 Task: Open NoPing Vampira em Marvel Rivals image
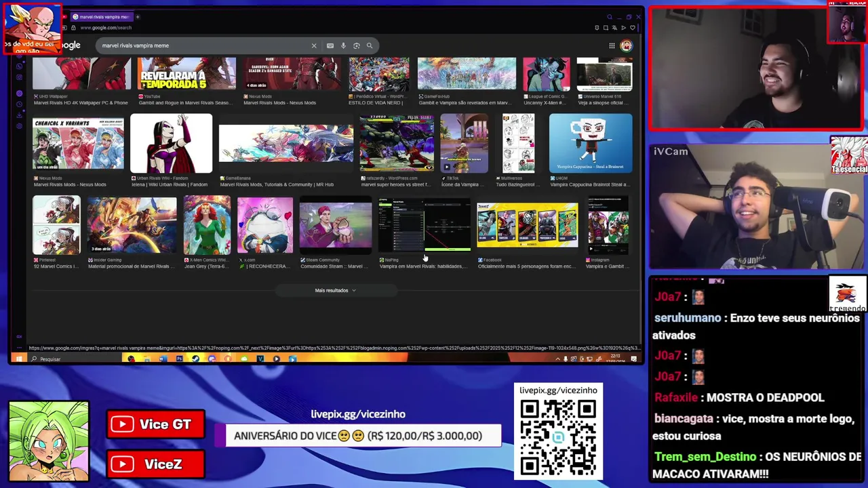424,225
